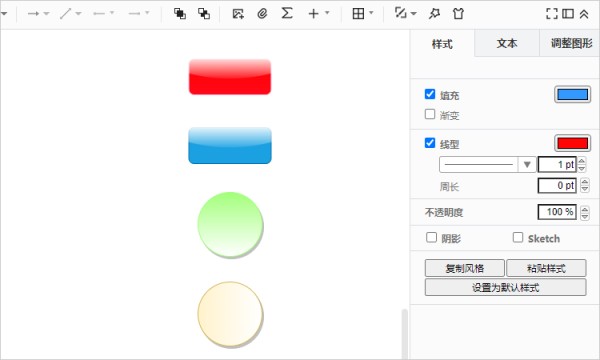
Task: Send selection to back
Action: pyautogui.click(x=204, y=14)
